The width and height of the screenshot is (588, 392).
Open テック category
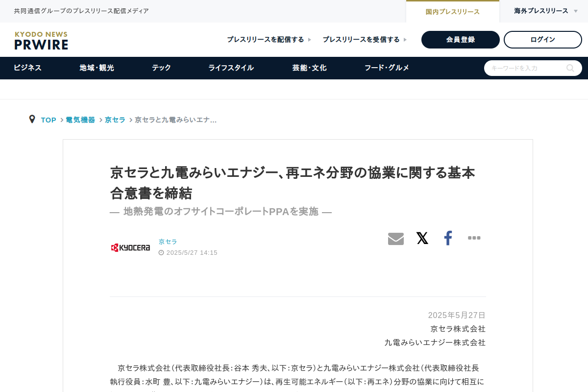[161, 68]
